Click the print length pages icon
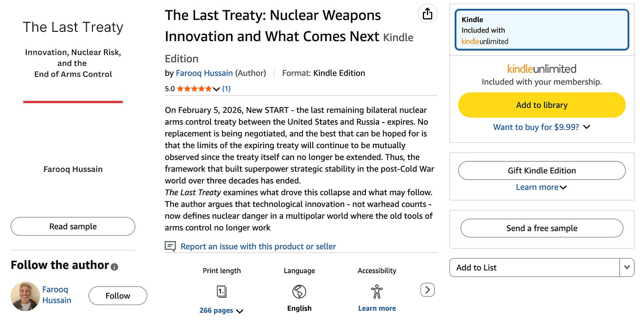Screen dimensions: 644x321 point(222,291)
